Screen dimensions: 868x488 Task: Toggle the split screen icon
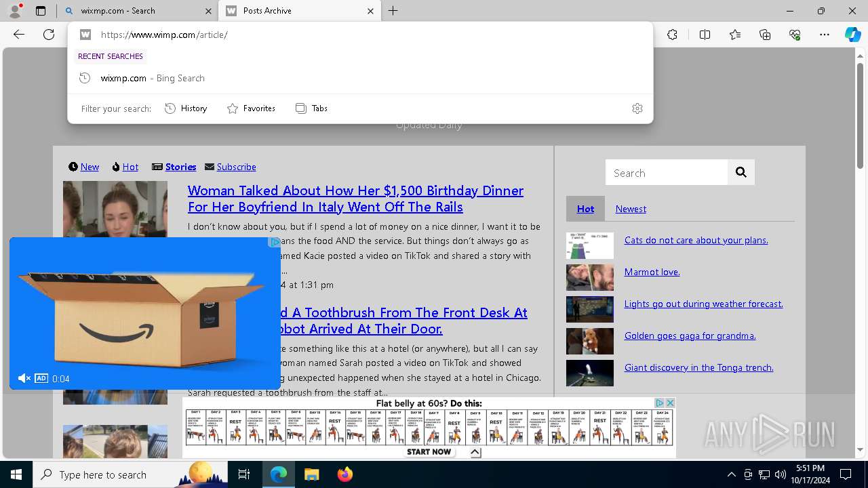[705, 35]
